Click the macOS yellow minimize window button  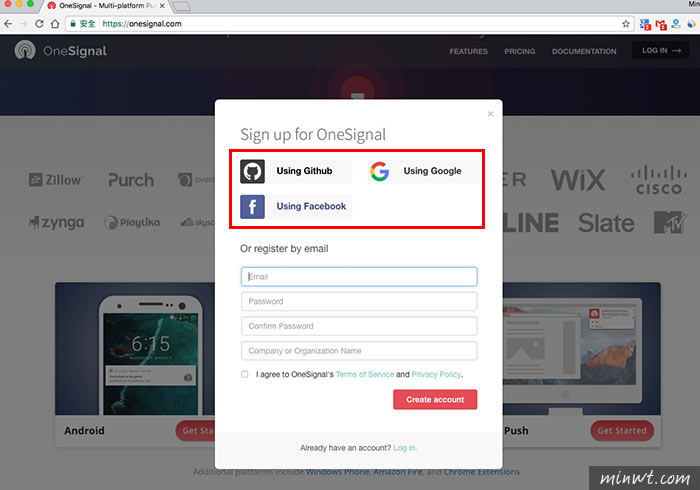point(19,3)
